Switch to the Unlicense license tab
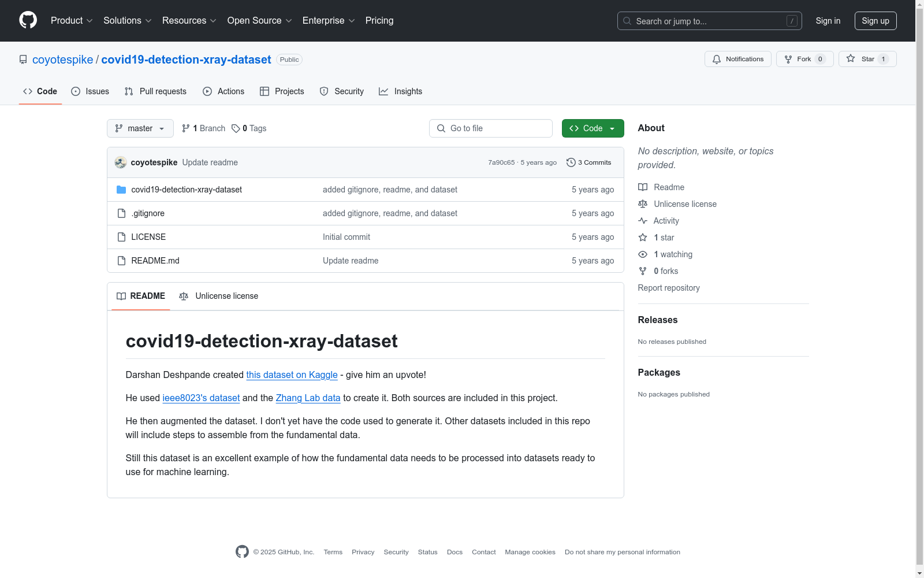 tap(219, 296)
